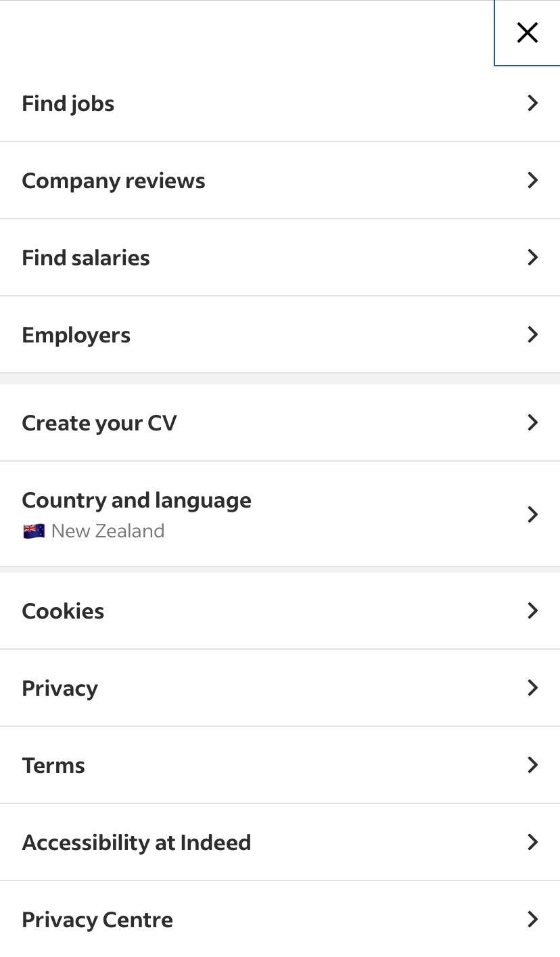The height and width of the screenshot is (957, 560).
Task: Open the Find jobs menu item
Action: pyautogui.click(x=68, y=104)
